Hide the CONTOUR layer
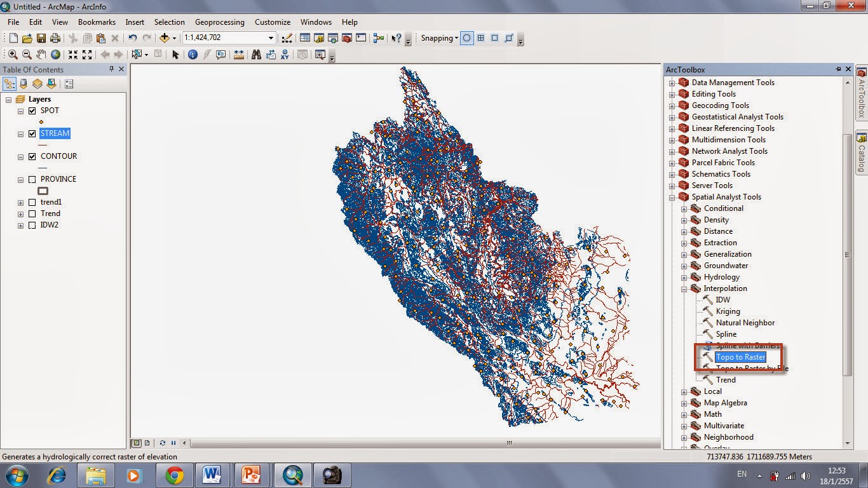 coord(32,156)
